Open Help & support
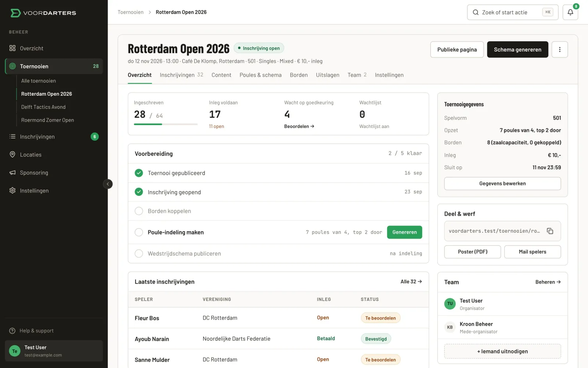This screenshot has width=588, height=368. point(32,331)
